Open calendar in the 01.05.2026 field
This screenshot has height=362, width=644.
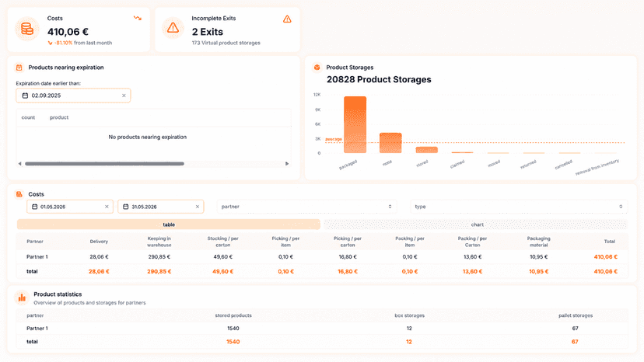tap(34, 207)
